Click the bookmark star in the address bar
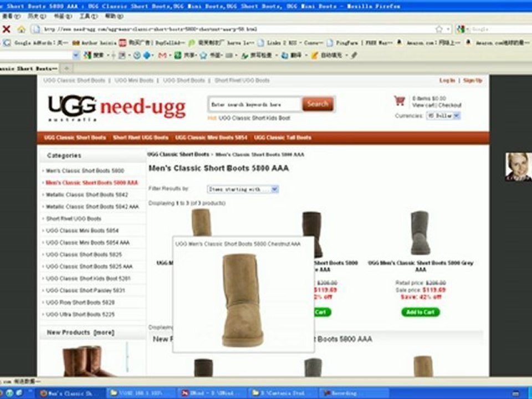Viewport: 532px width, 399px height. point(439,29)
